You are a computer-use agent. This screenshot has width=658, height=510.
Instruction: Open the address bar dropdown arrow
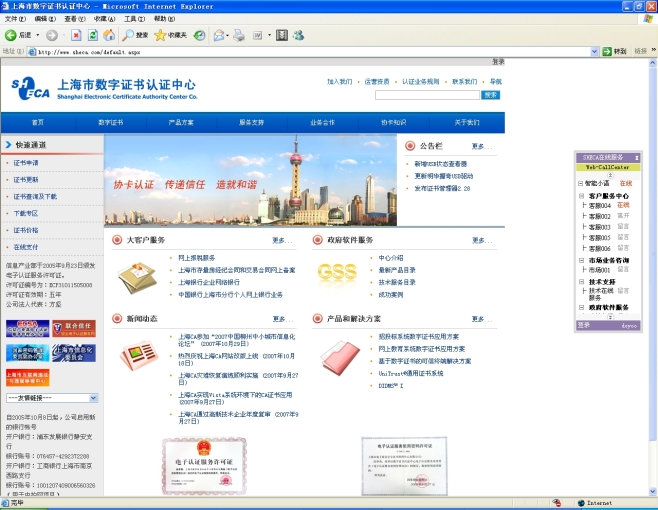click(594, 52)
